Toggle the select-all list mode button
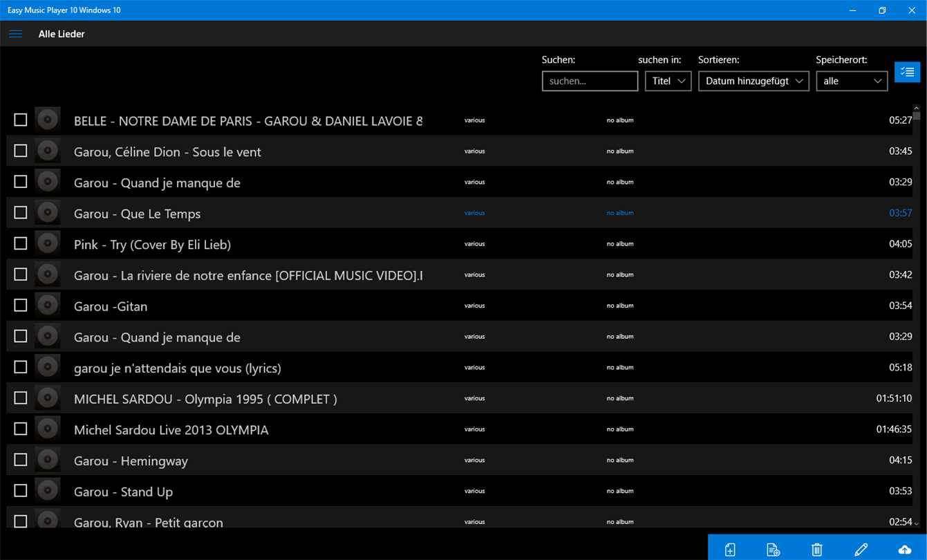The image size is (927, 560). 907,72
